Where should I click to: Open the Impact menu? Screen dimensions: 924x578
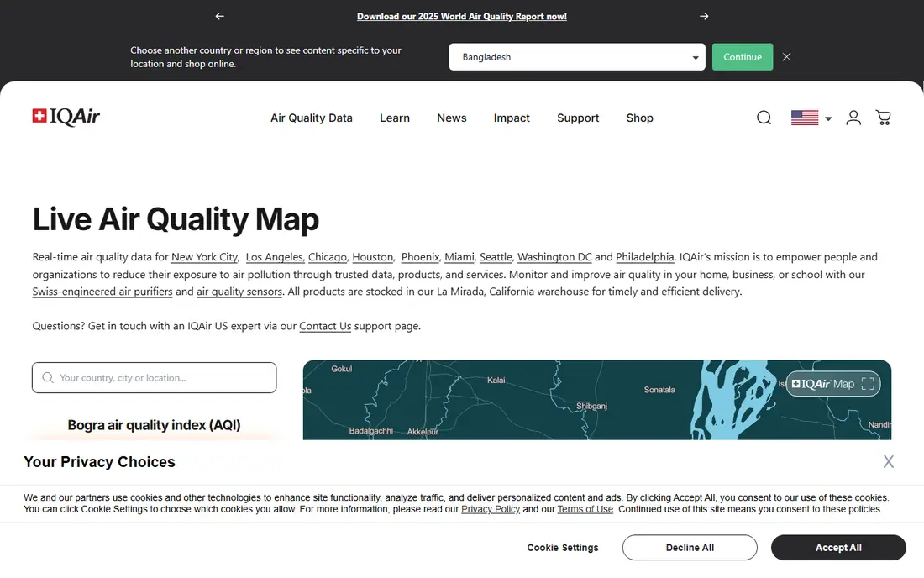coord(512,118)
